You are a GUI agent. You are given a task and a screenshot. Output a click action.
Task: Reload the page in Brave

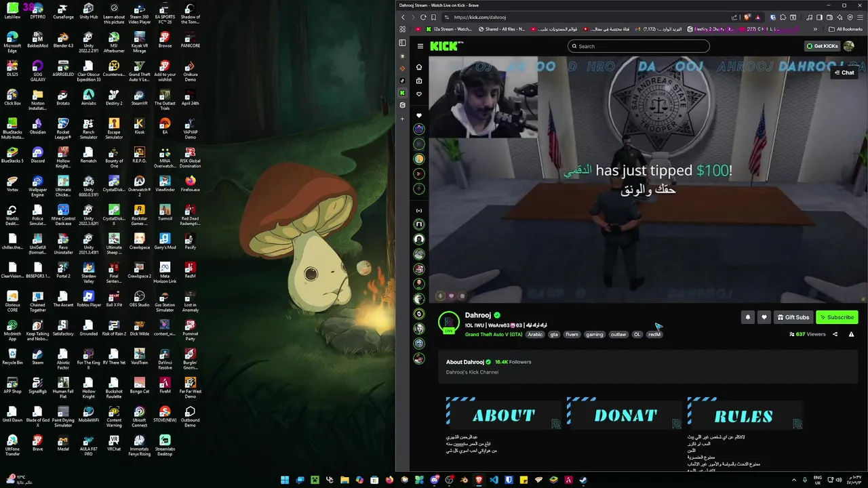pyautogui.click(x=423, y=17)
